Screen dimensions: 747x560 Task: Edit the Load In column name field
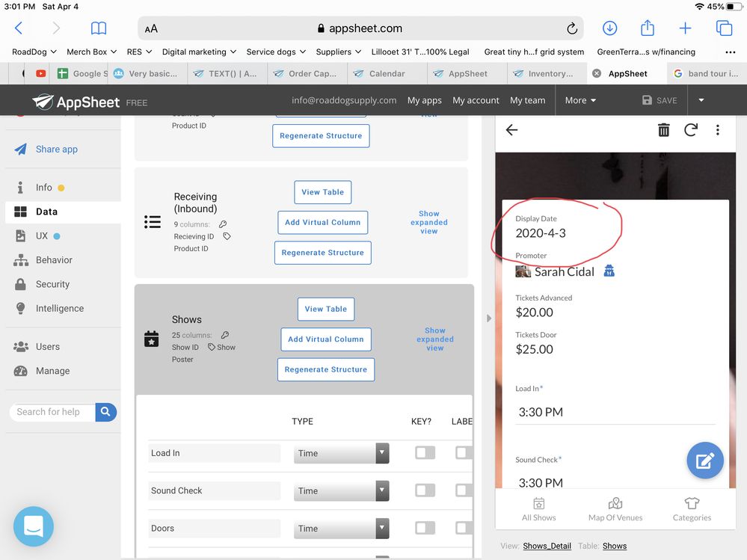(214, 453)
